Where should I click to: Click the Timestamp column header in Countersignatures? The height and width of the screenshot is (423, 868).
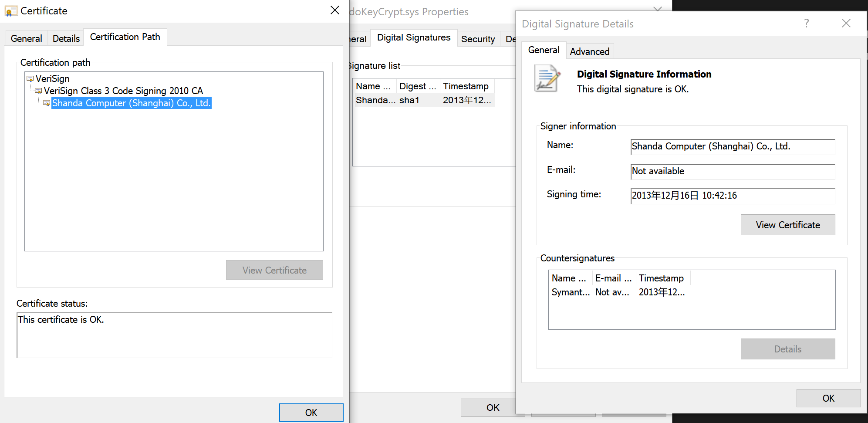click(663, 278)
